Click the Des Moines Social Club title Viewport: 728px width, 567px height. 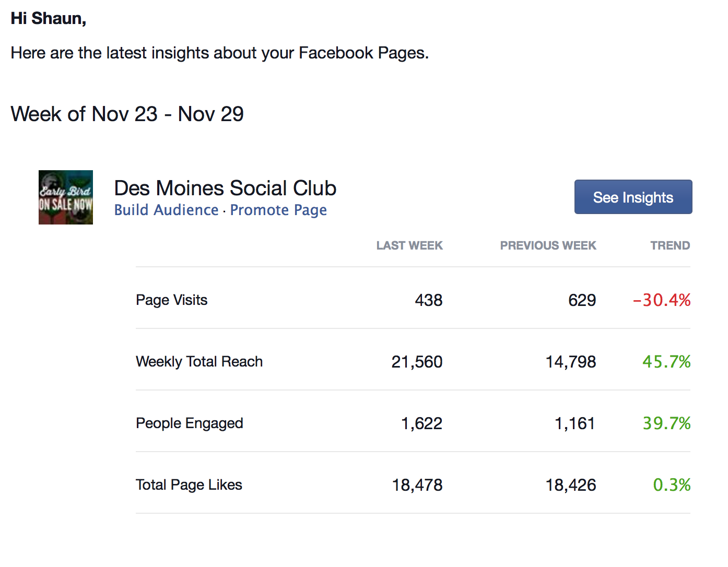tap(225, 188)
